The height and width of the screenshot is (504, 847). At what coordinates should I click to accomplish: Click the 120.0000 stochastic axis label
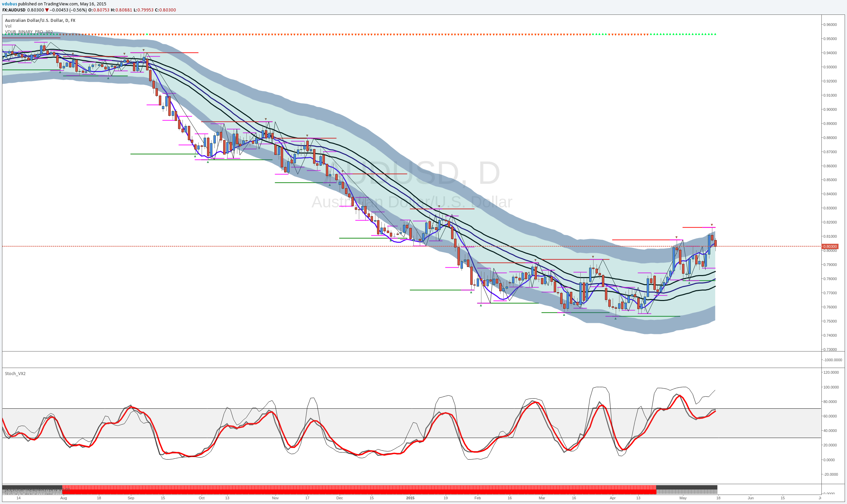click(832, 373)
